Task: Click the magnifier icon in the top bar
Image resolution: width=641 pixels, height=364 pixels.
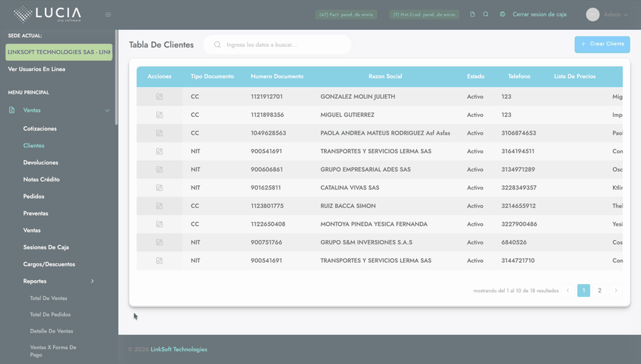Action: click(x=486, y=14)
